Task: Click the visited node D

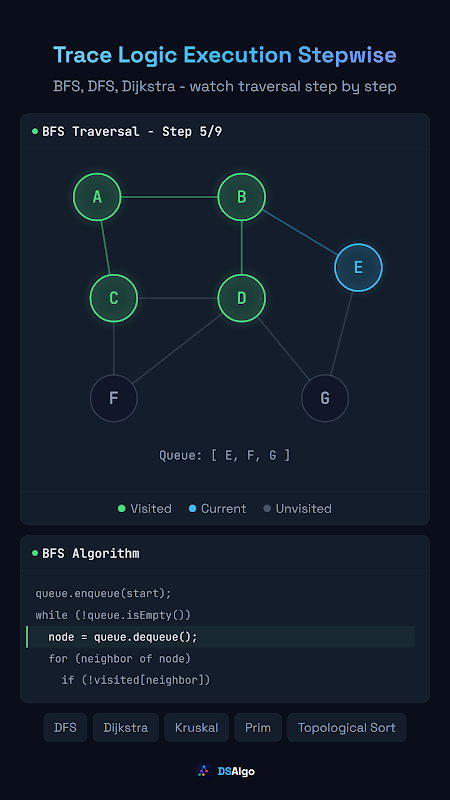Action: coord(241,298)
